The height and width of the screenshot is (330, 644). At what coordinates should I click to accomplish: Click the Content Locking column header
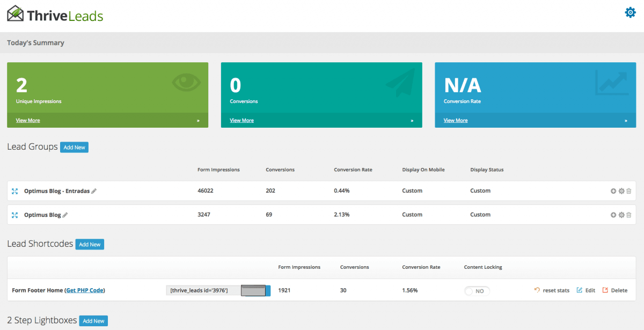click(483, 267)
